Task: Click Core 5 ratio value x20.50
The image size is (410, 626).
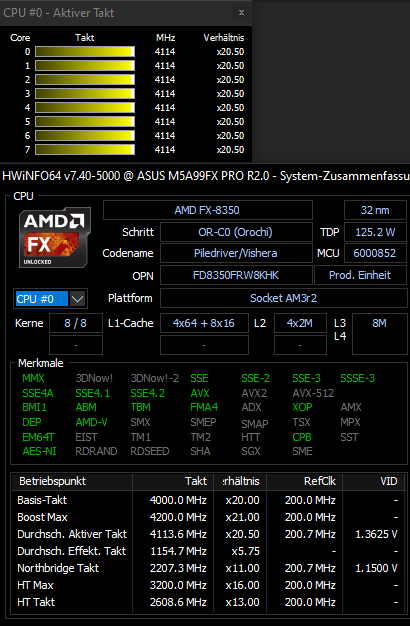Action: point(230,121)
